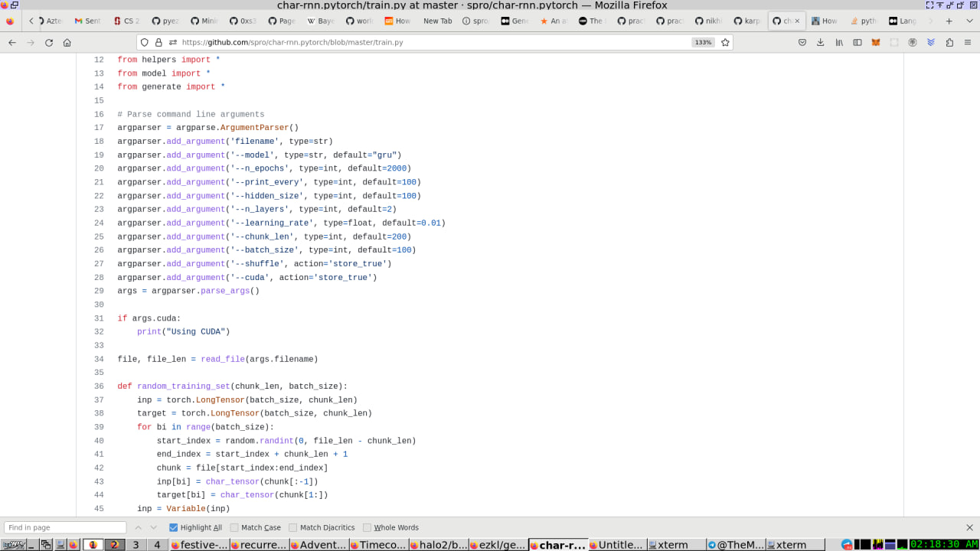Switch to the CS 2 tab
The image size is (980, 551).
(127, 21)
